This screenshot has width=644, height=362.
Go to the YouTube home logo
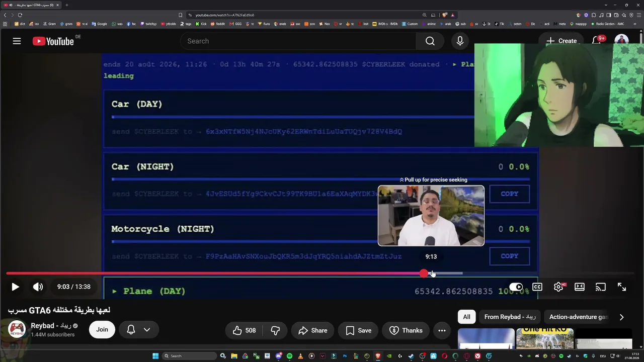click(x=53, y=41)
